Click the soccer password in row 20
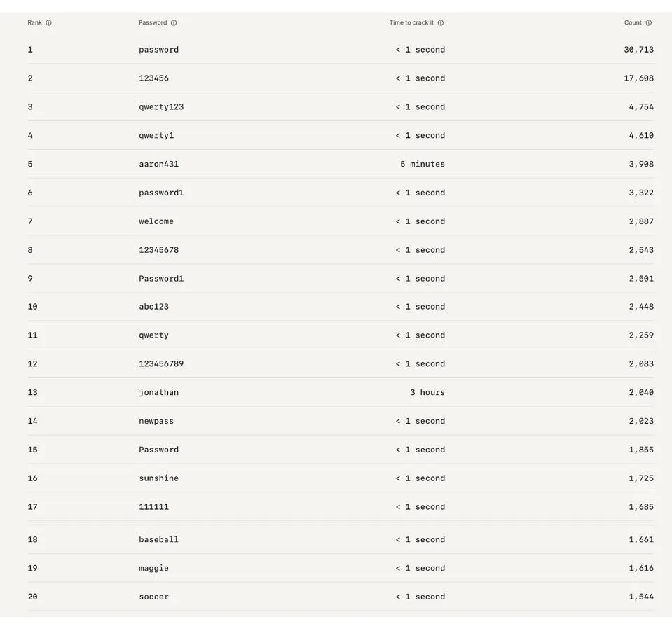 coord(154,597)
